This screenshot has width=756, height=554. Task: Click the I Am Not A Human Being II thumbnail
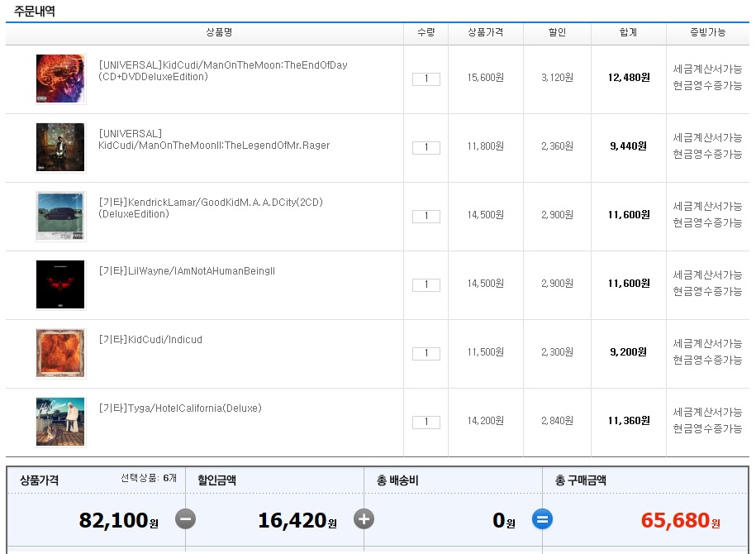click(60, 284)
